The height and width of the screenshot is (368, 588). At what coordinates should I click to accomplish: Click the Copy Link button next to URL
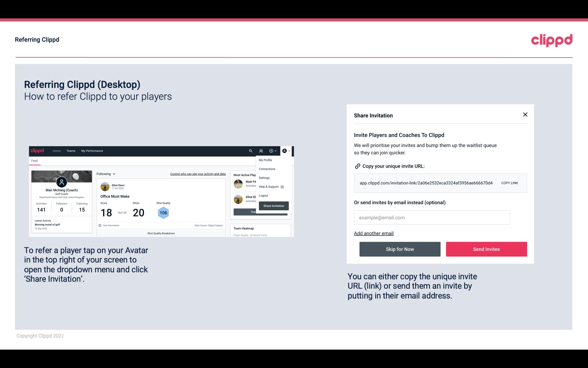tap(510, 183)
